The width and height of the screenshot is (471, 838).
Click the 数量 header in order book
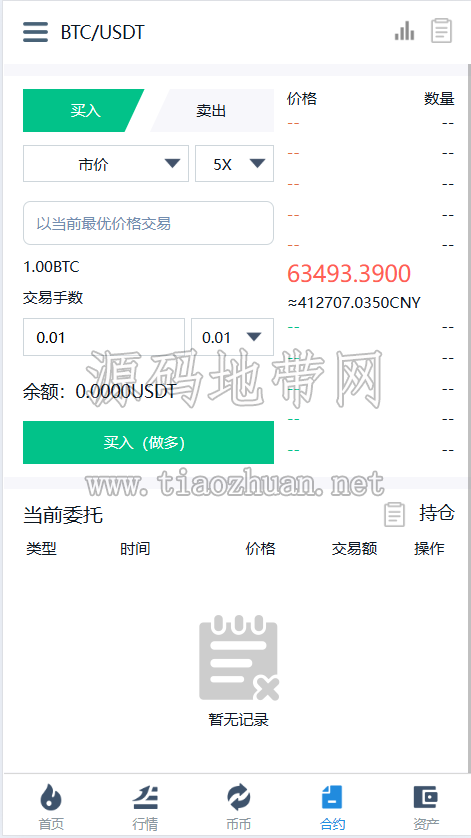point(439,98)
